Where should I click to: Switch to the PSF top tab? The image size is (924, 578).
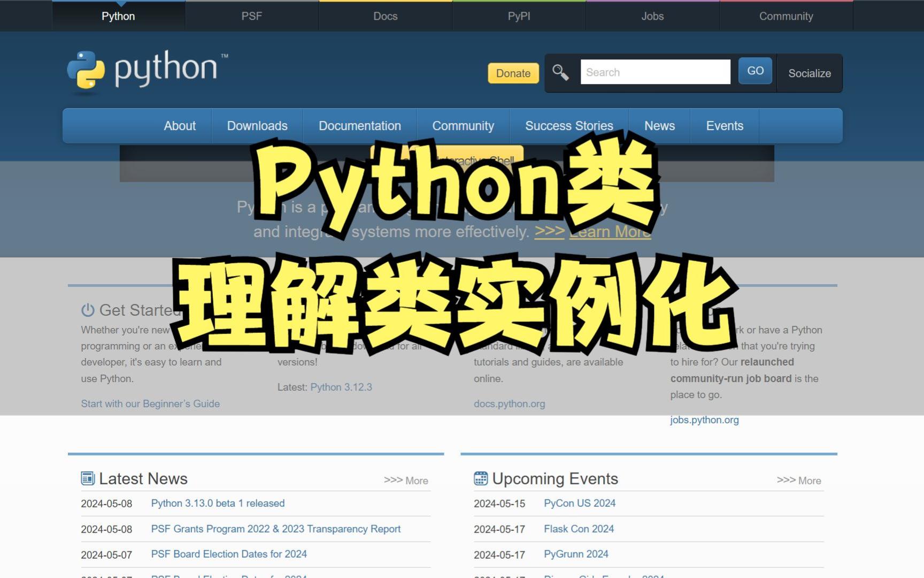coord(252,16)
